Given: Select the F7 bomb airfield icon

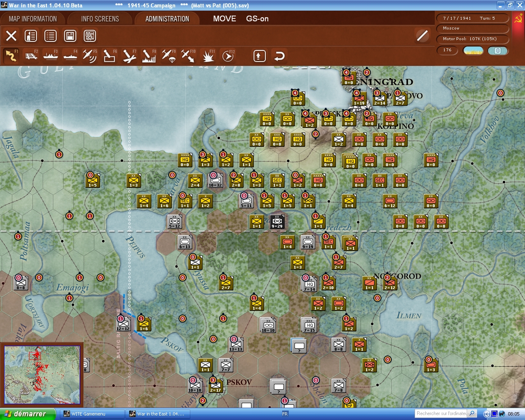Looking at the screenshot, I should [129, 56].
